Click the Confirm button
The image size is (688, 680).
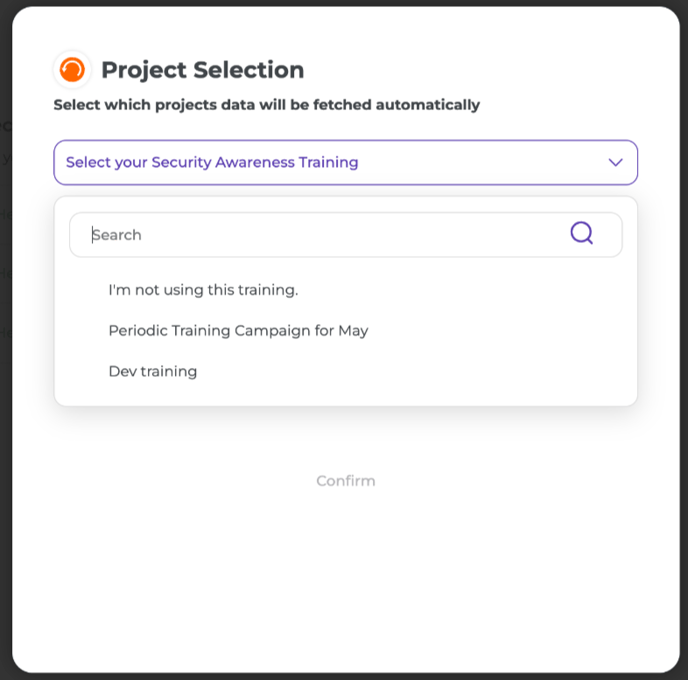[x=346, y=481]
